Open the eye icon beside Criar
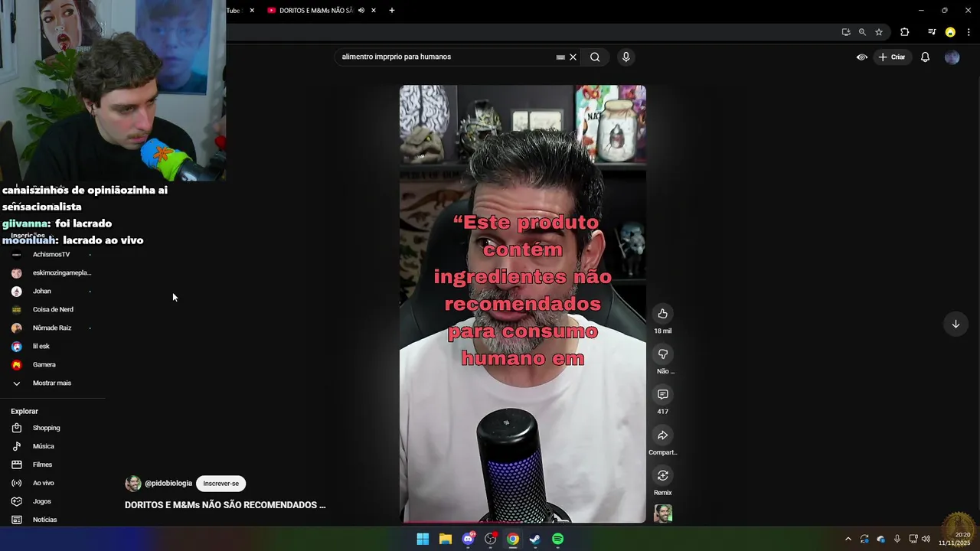 862,57
